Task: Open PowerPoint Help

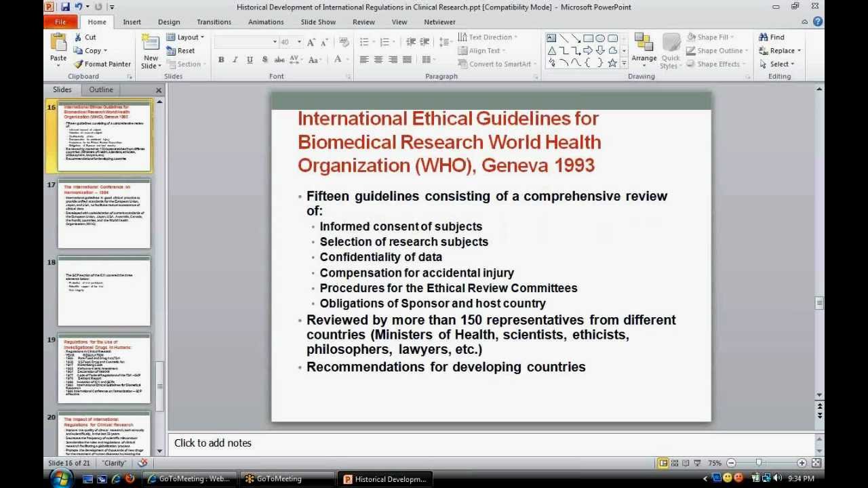Action: (x=818, y=22)
